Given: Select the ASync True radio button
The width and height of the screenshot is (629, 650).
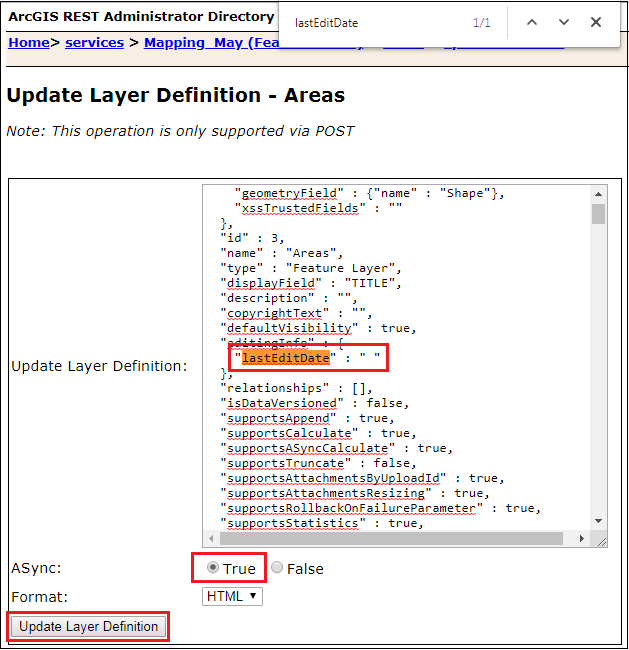Looking at the screenshot, I should (213, 567).
